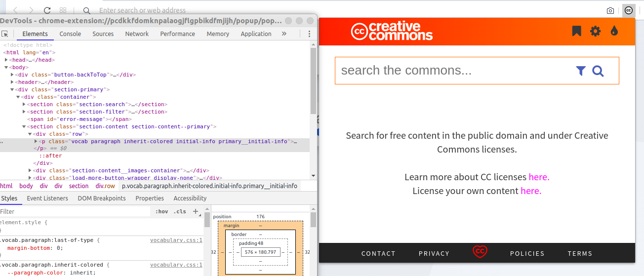Click the CC heart logo in the footer
The height and width of the screenshot is (276, 644).
coord(480,252)
